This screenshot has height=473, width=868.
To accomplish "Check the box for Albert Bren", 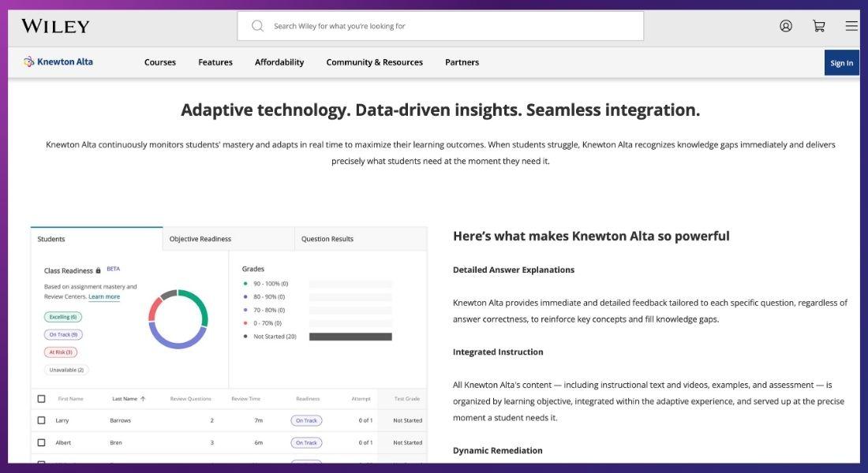I will pos(42,443).
